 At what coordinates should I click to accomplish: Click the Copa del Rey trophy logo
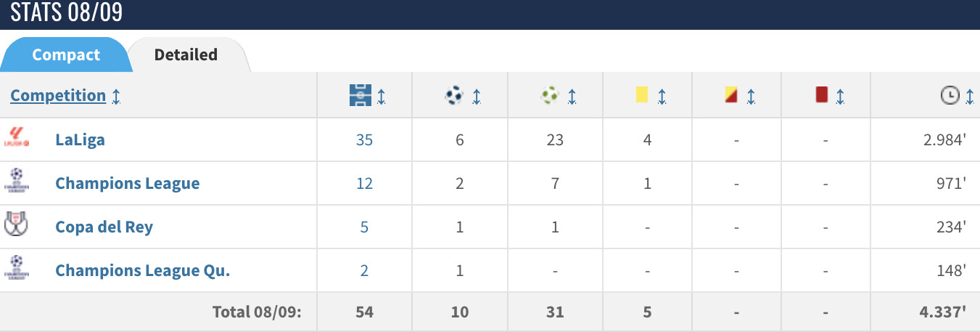tap(16, 226)
